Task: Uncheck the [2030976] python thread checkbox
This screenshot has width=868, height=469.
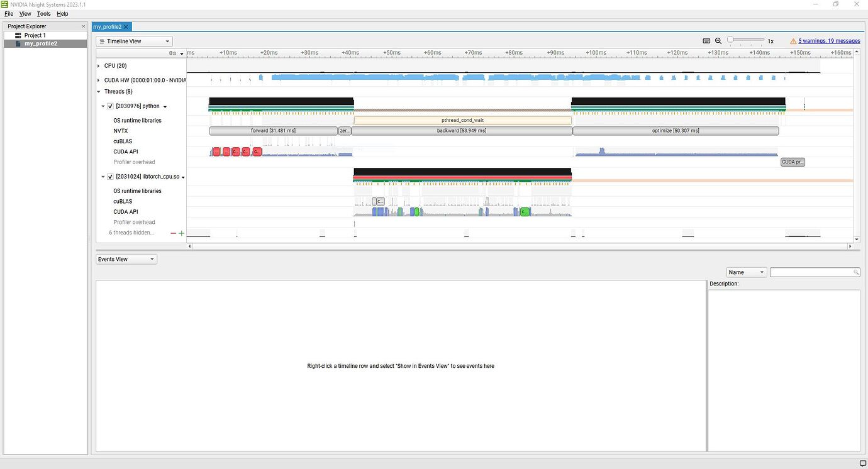Action: pos(111,106)
